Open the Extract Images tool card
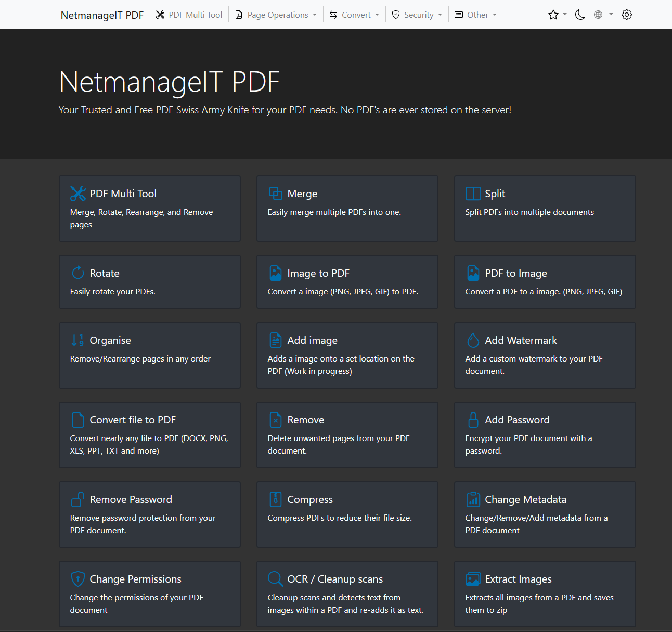672x632 pixels. (545, 594)
